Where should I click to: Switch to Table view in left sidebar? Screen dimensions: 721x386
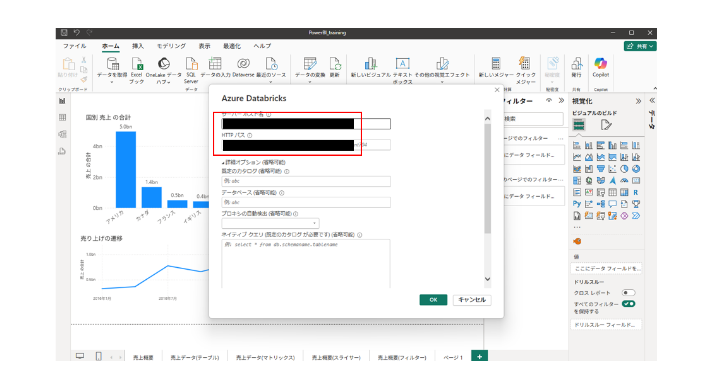pyautogui.click(x=63, y=117)
